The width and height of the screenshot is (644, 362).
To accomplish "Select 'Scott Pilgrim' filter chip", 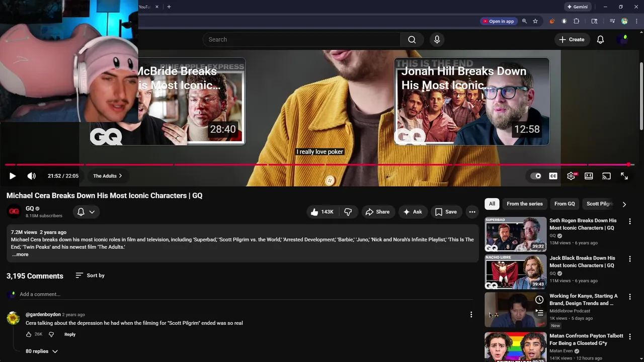I will tap(599, 204).
